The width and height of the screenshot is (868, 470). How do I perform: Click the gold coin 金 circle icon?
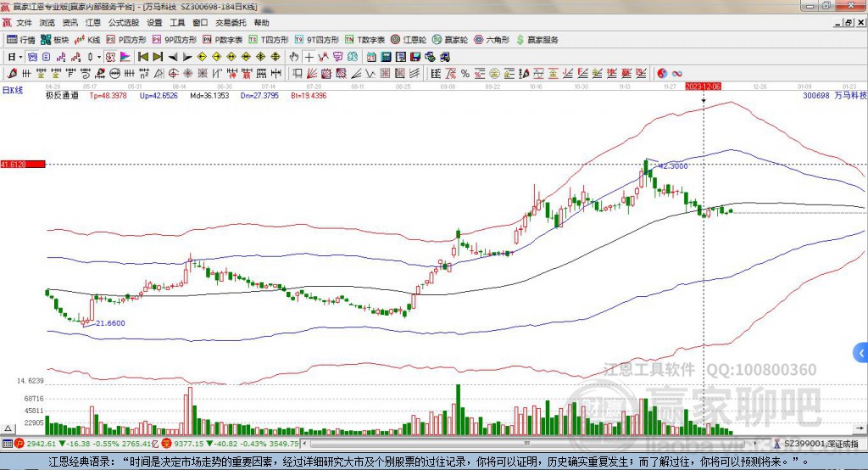point(494,73)
